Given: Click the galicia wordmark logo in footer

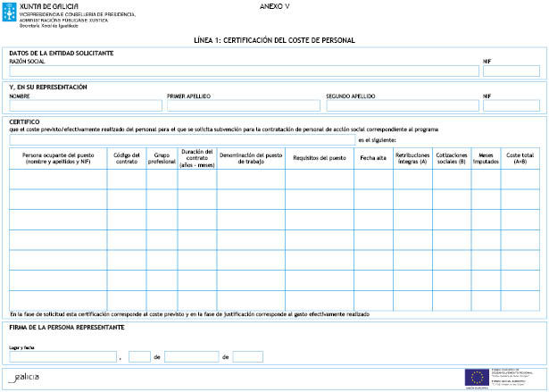Looking at the screenshot, I should coord(24,378).
